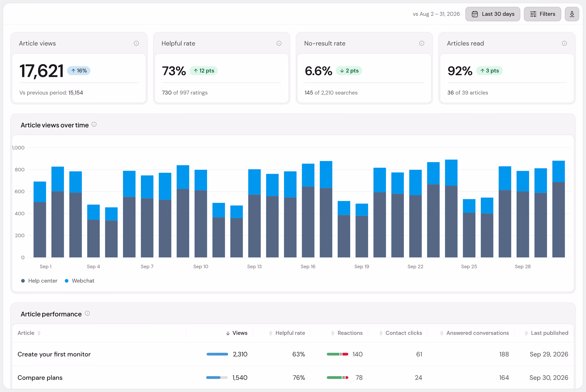The image size is (586, 392).
Task: Click the info icon on Article views card
Action: pyautogui.click(x=136, y=43)
